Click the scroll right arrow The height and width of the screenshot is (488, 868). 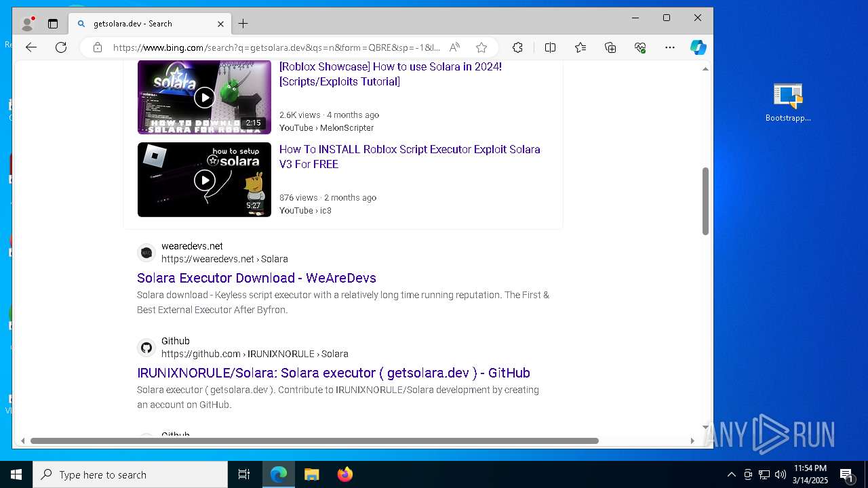pyautogui.click(x=692, y=441)
